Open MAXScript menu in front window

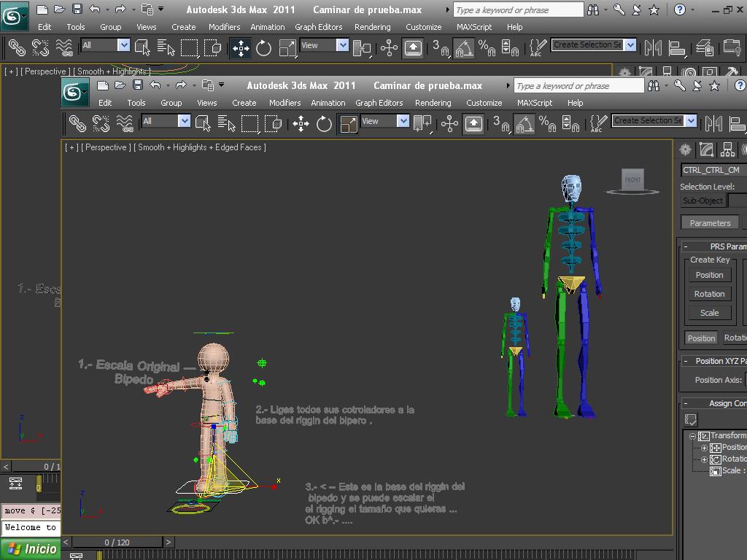click(x=535, y=103)
